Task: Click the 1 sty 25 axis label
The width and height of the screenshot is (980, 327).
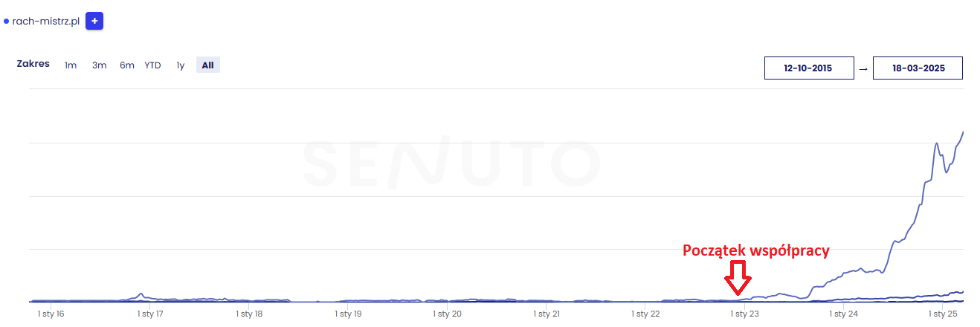Action: (943, 314)
